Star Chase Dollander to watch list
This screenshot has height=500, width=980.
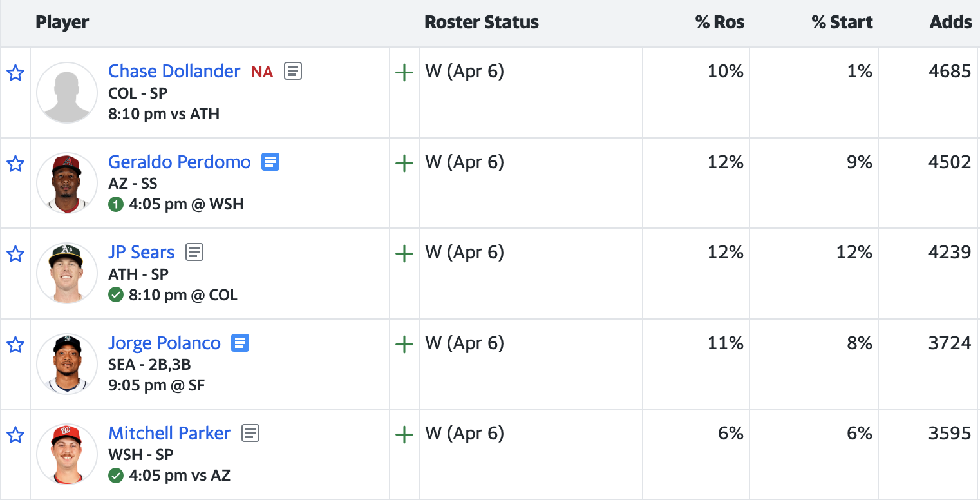(15, 73)
